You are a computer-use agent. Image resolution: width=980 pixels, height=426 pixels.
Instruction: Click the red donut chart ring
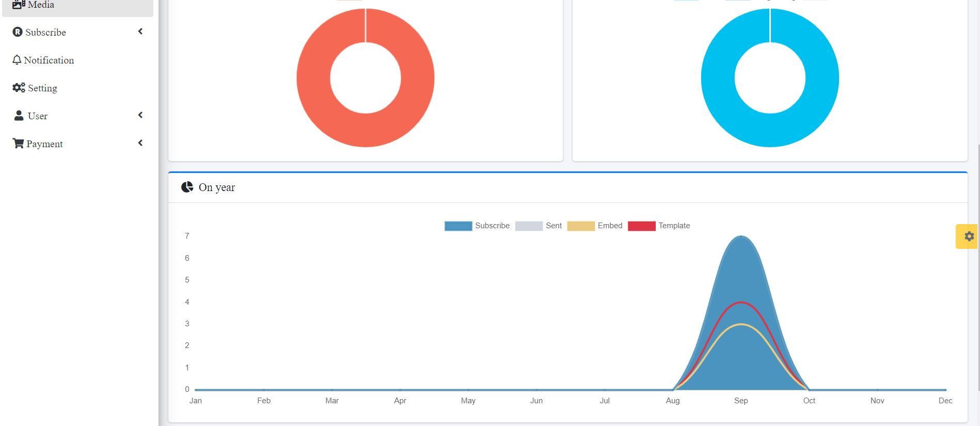314,77
